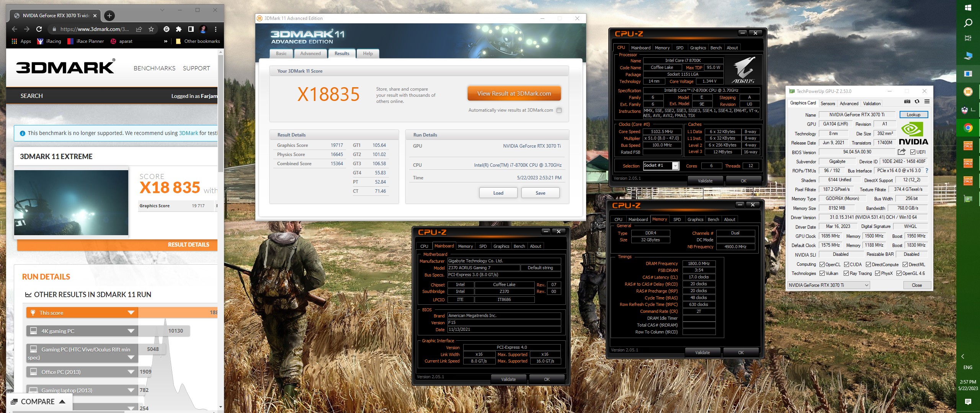980x413 pixels.
Task: Click the 3DMark 11 Extreme result thumbnail
Action: click(x=71, y=203)
